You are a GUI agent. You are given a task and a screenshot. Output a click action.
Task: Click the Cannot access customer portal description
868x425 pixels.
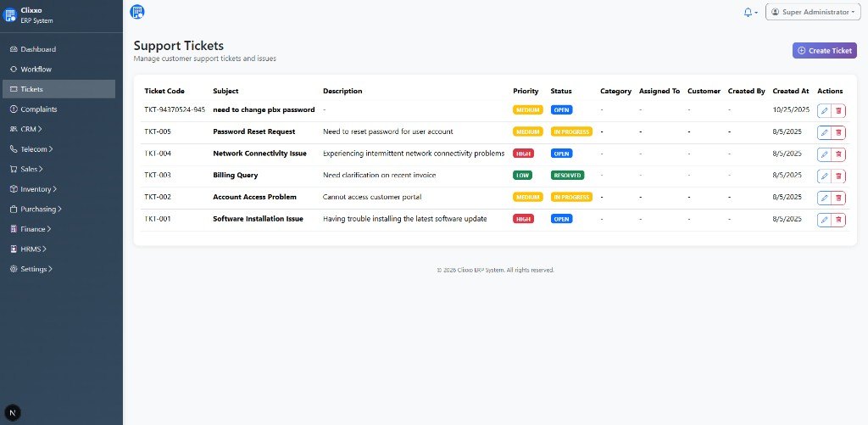(374, 197)
